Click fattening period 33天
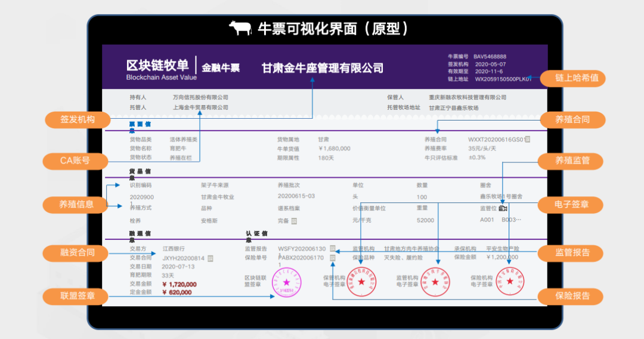 pos(168,275)
